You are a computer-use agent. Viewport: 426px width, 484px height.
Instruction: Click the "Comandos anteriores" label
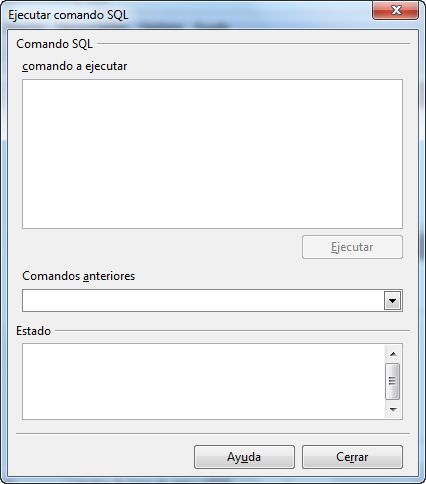[79, 276]
